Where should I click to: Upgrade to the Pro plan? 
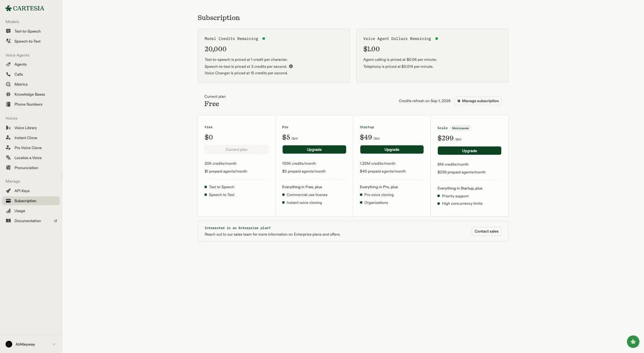(x=314, y=150)
